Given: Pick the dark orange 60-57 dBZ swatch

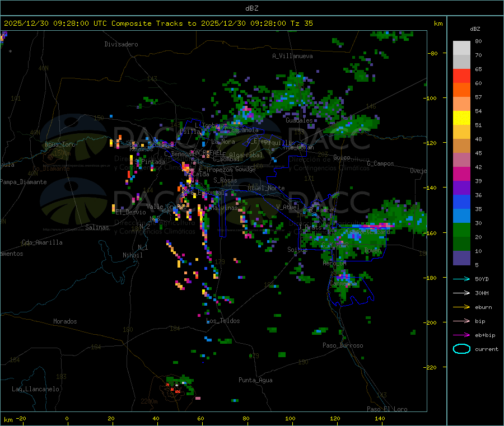Looking at the screenshot, I should pos(461,90).
